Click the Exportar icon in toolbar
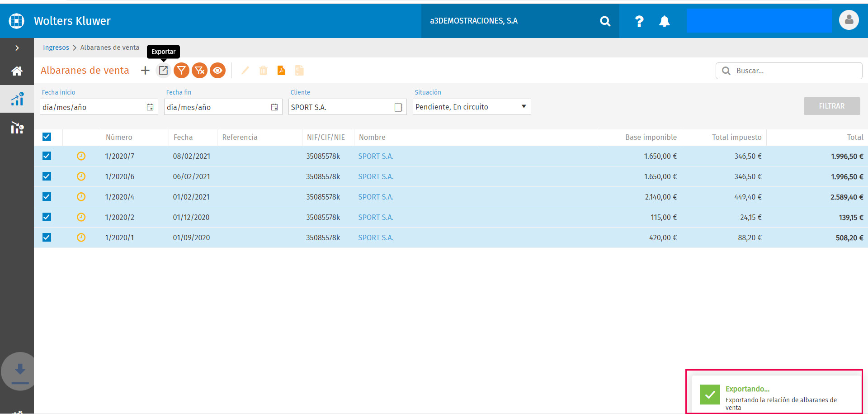868x414 pixels. coord(163,71)
